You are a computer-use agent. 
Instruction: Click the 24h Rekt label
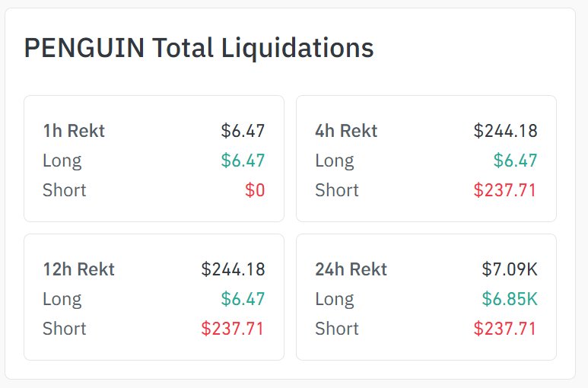[351, 269]
